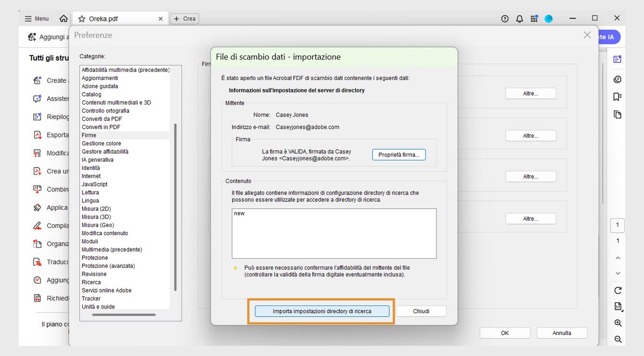Choose the Azione guidata category

(100, 86)
